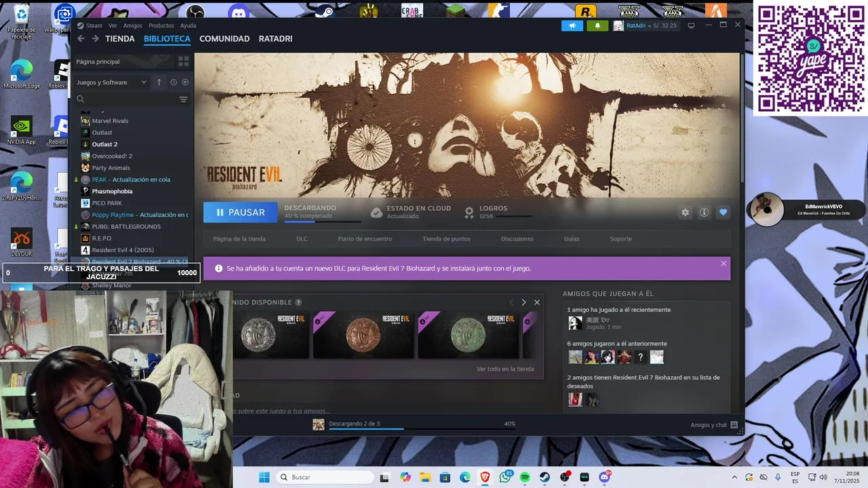
Task: Open the Productos menu
Action: pyautogui.click(x=161, y=26)
